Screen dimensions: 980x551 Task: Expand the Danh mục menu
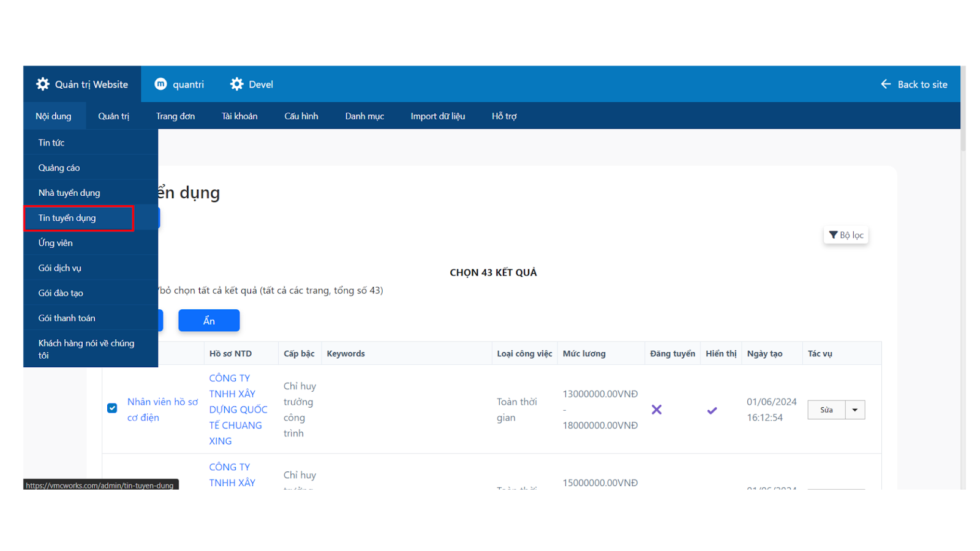pos(364,116)
